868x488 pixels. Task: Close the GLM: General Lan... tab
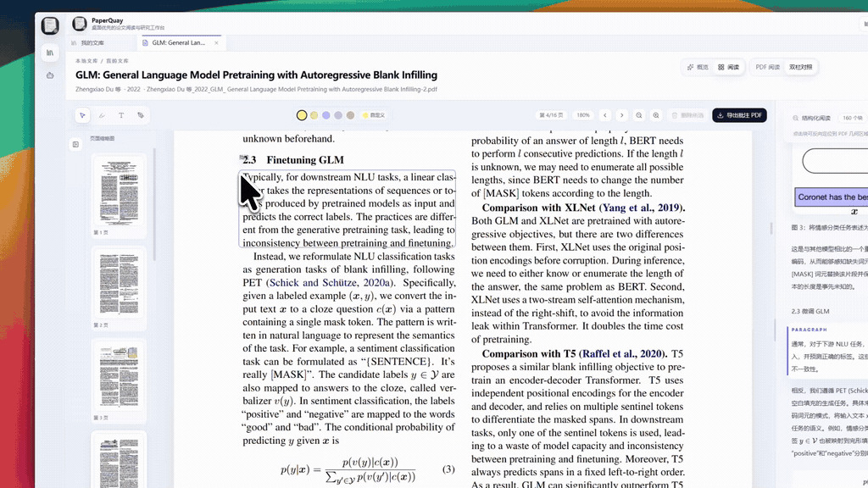[x=216, y=42]
